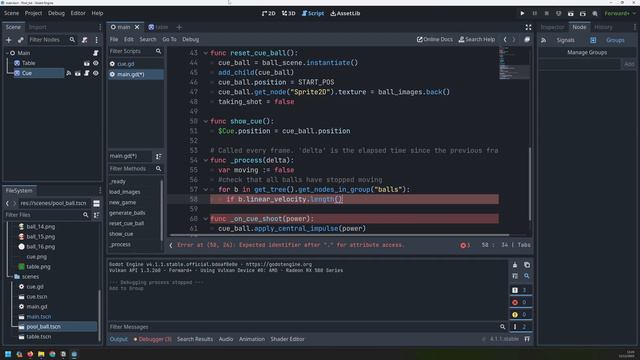The width and height of the screenshot is (640, 360).
Task: Toggle warning messages filter in Output
Action: pyautogui.click(x=520, y=315)
